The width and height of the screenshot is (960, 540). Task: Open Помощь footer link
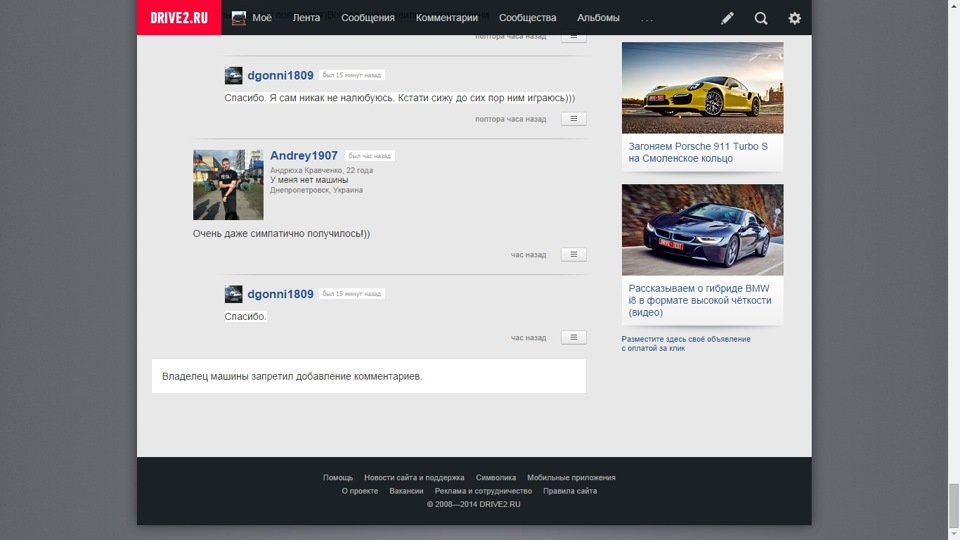coord(338,478)
